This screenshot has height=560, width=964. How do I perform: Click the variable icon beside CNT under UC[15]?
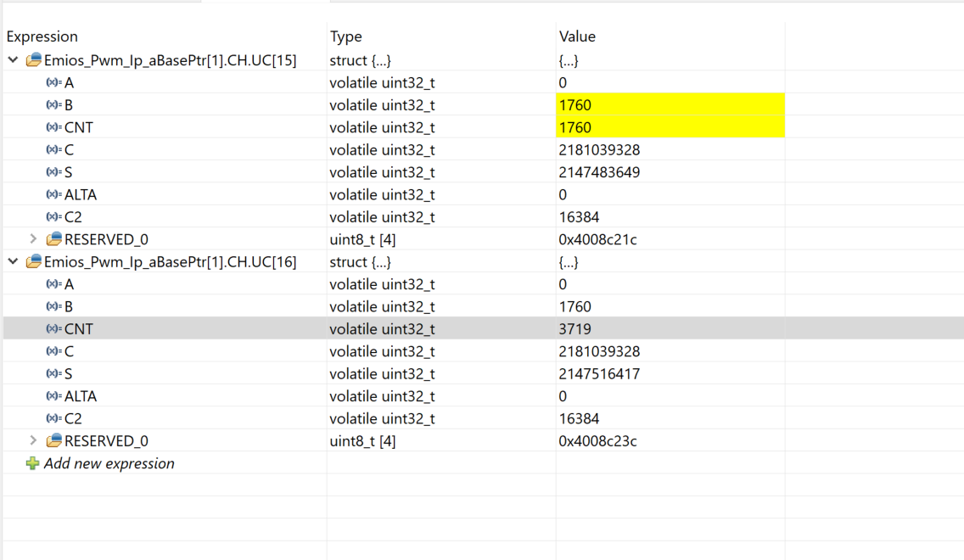click(x=53, y=127)
